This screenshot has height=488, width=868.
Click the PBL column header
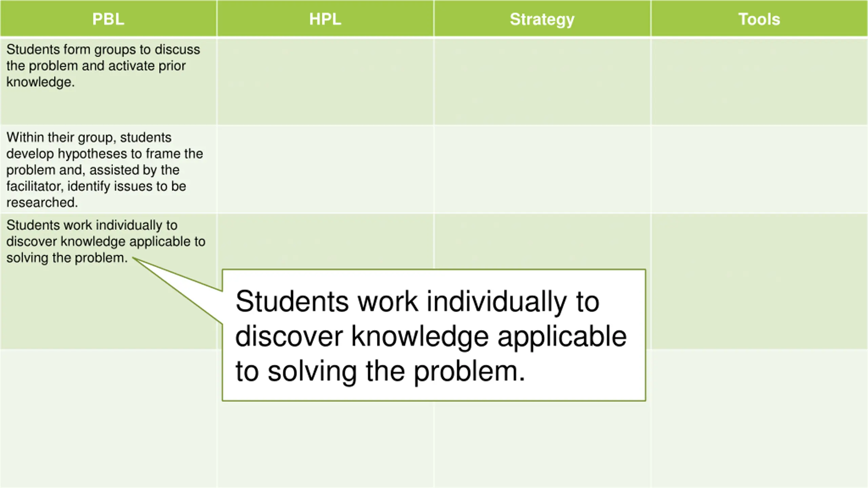(108, 19)
